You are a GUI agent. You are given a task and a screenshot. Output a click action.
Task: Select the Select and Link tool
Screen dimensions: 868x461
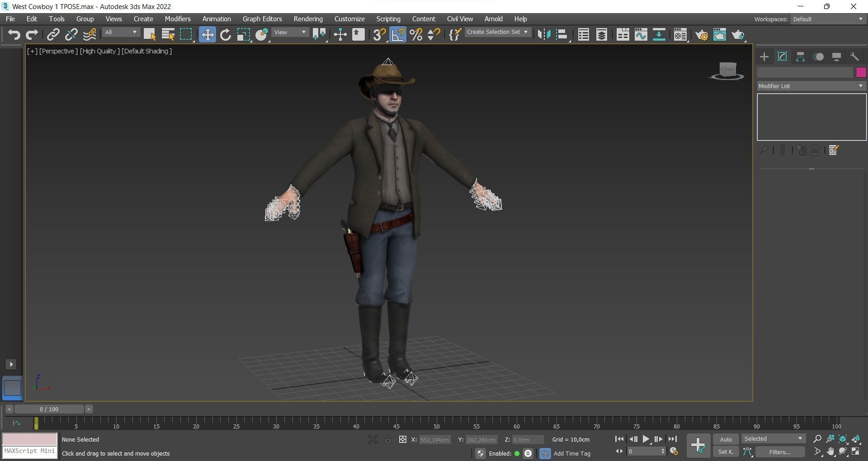53,35
